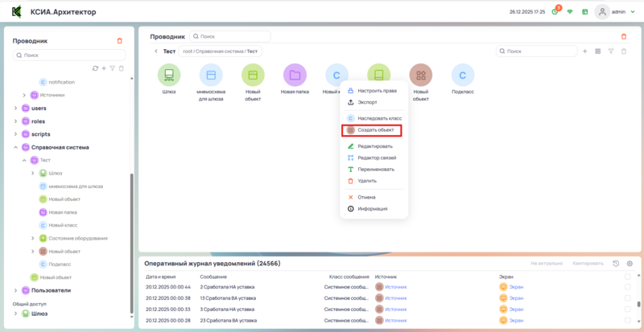
Task: Choose Создать объект from context menu
Action: (374, 129)
